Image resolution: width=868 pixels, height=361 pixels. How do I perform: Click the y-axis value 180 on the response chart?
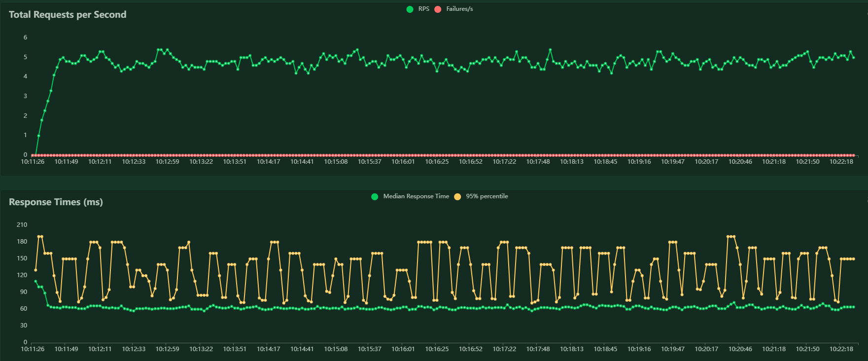[x=22, y=242]
